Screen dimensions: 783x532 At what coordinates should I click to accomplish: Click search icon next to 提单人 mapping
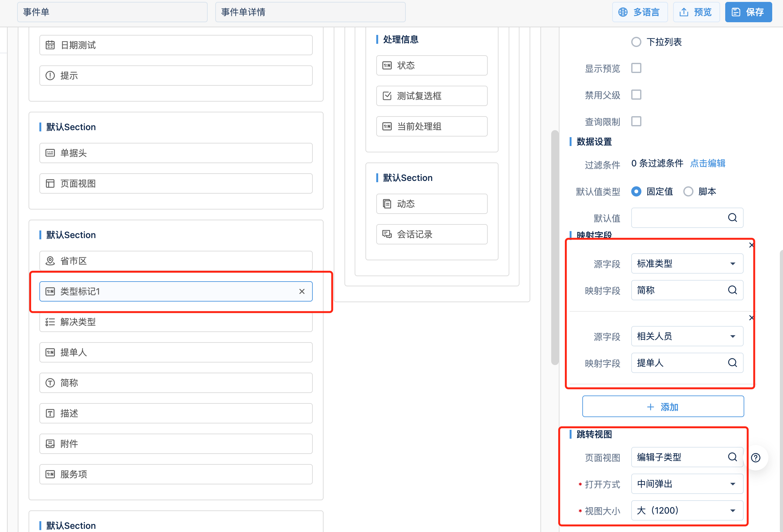732,362
